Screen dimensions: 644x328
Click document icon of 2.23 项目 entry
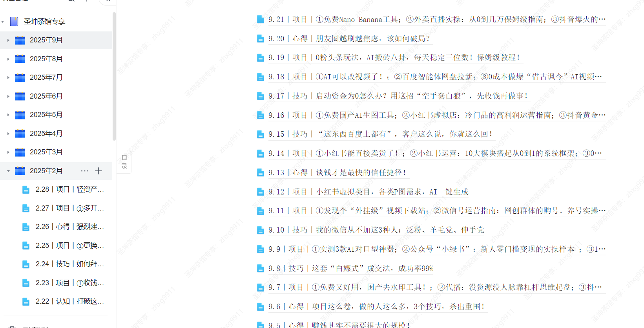[x=26, y=283]
